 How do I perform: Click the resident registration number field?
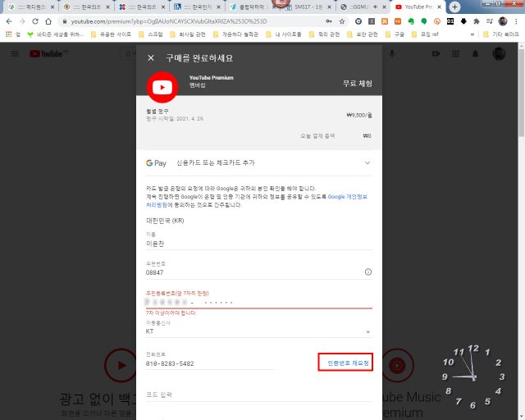(259, 303)
